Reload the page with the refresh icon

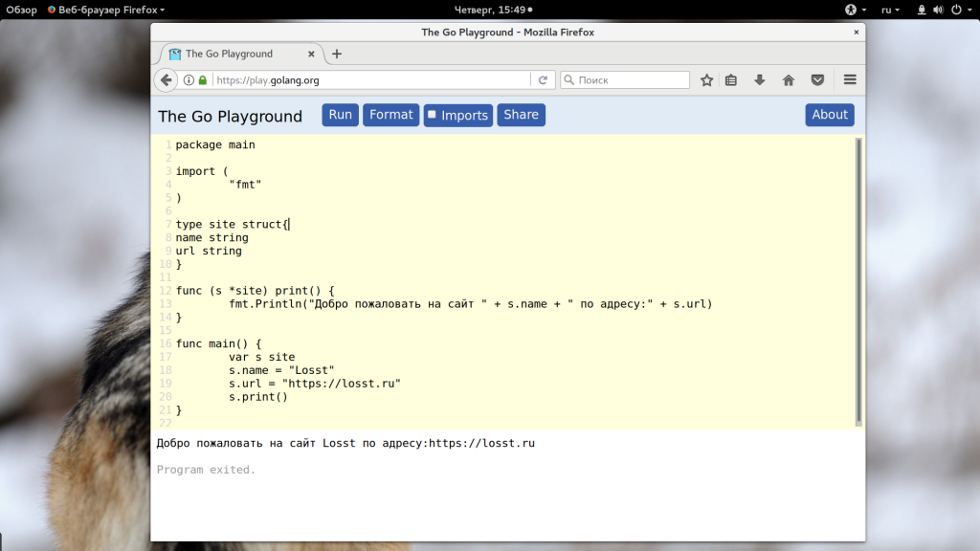[x=543, y=80]
